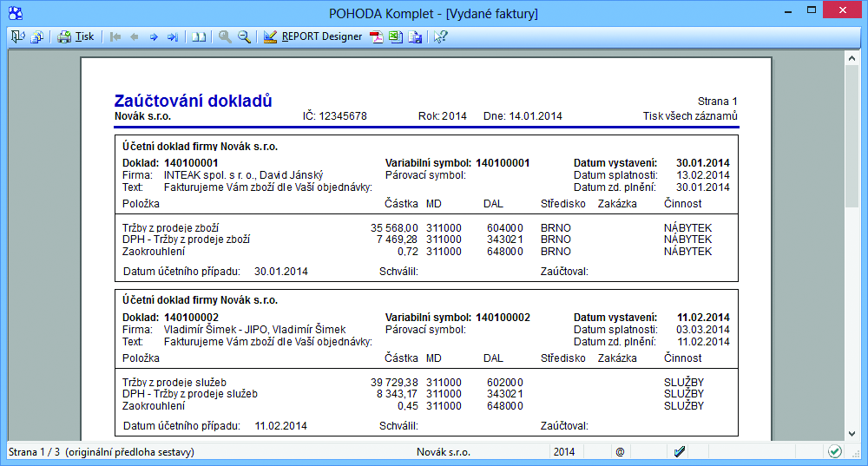
Task: Jump to the last page
Action: [173, 37]
